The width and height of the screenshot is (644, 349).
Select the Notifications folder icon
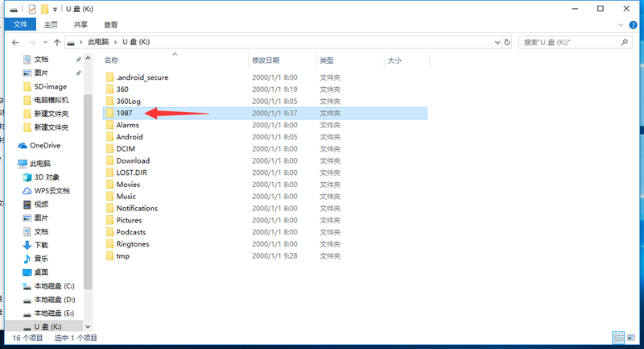point(109,209)
